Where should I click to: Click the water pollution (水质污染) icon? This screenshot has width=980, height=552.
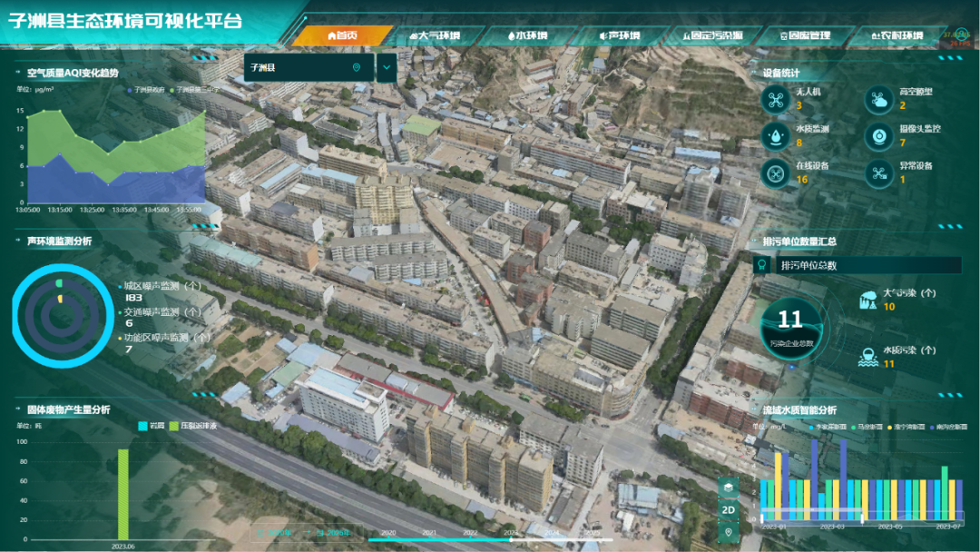pos(868,358)
